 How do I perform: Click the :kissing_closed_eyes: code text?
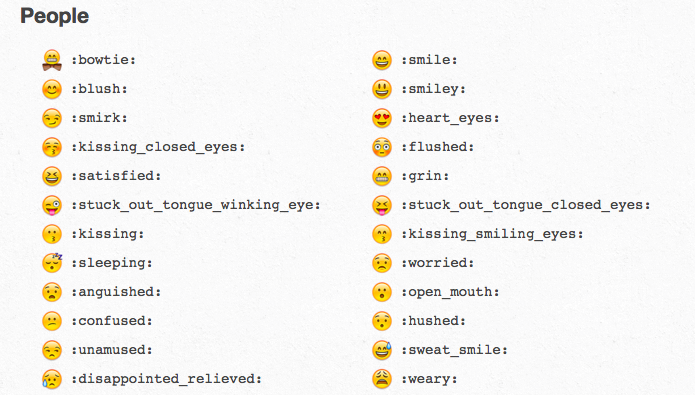click(x=158, y=147)
